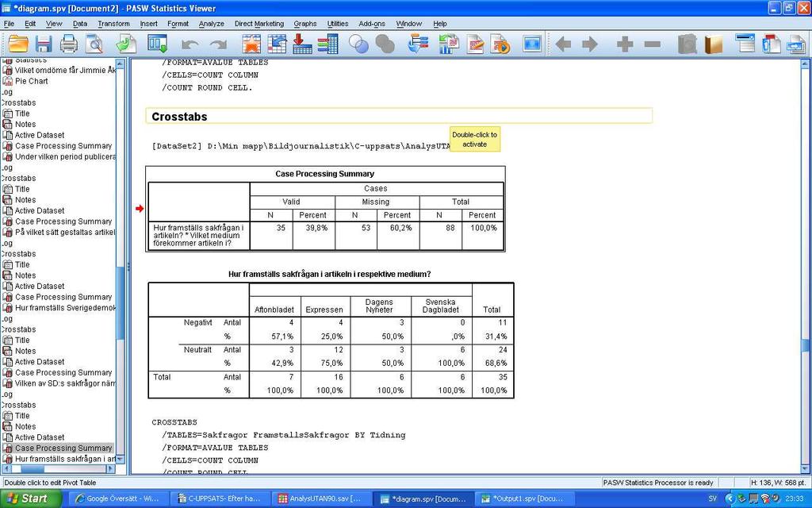812x508 pixels.
Task: Open the Graphs menu
Action: coord(305,24)
